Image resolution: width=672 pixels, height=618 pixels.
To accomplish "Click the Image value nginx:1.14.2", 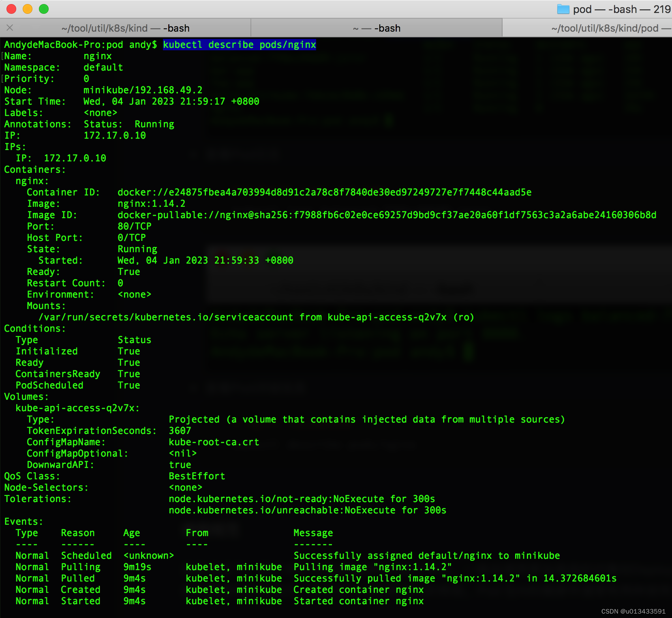I will [x=152, y=204].
